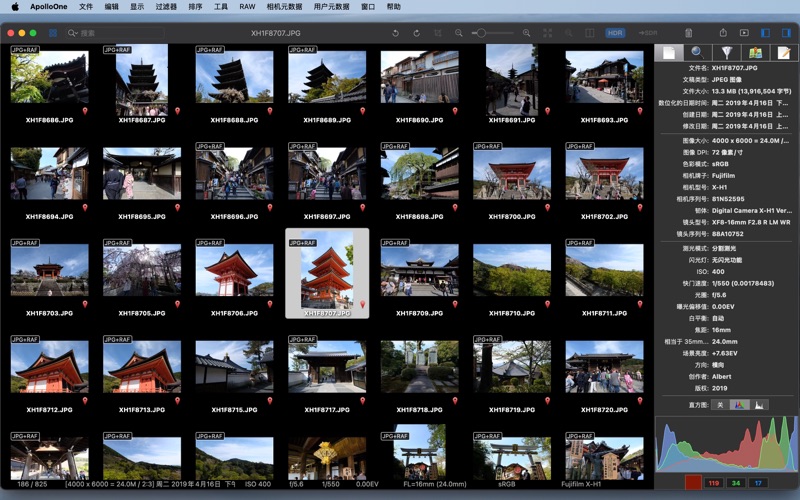Move file to trash icon

point(688,33)
